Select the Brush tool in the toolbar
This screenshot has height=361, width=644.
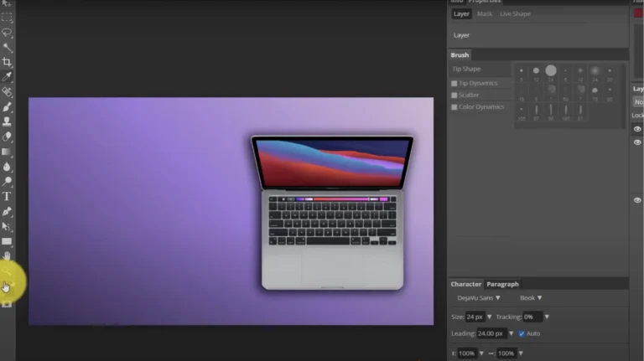coord(7,107)
